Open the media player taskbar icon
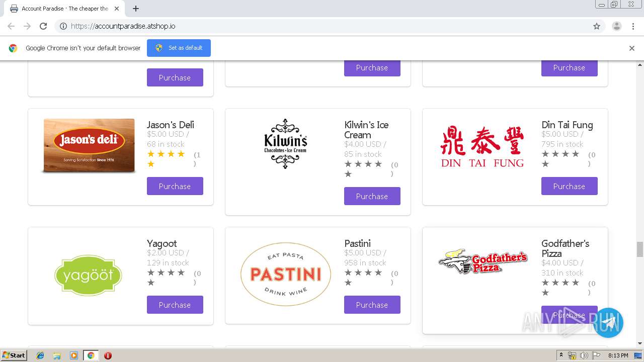The height and width of the screenshot is (362, 644). coord(74,355)
